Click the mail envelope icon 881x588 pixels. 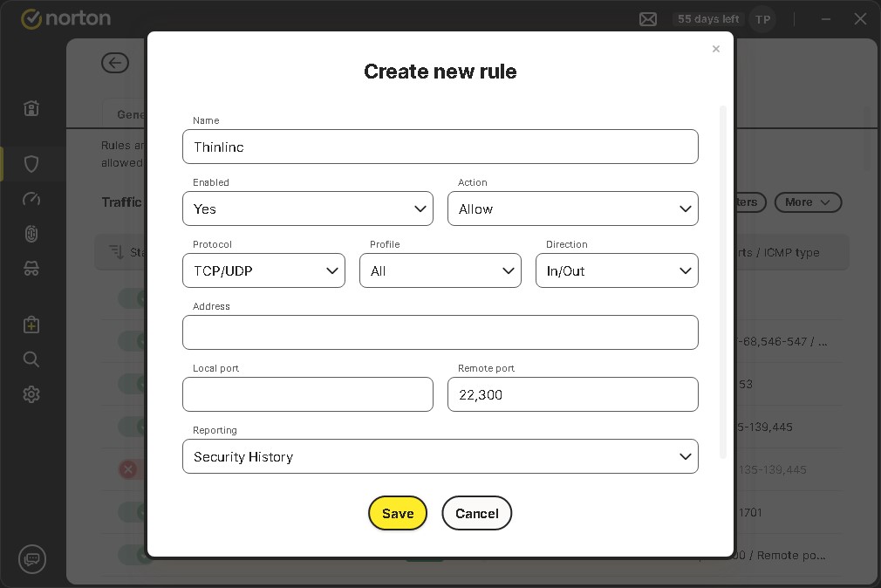coord(648,19)
